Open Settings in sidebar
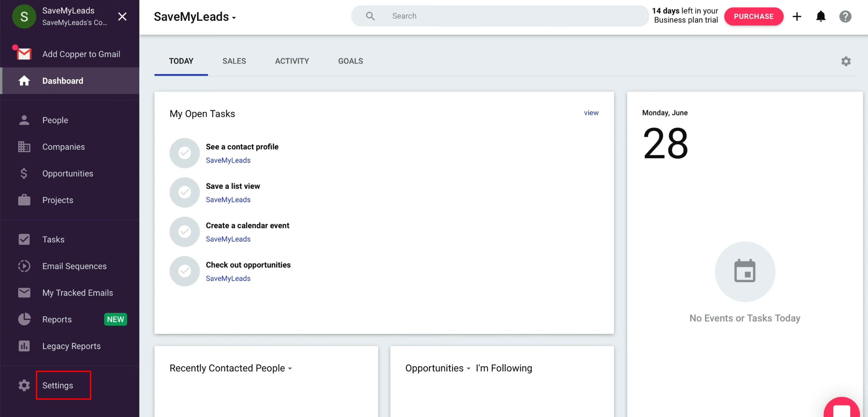This screenshot has height=417, width=868. click(x=58, y=385)
